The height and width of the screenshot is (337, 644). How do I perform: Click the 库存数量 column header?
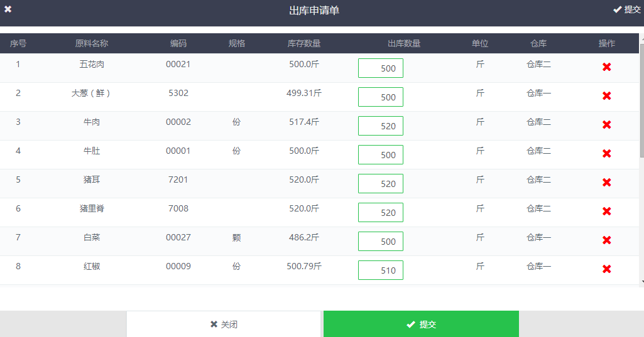point(304,44)
